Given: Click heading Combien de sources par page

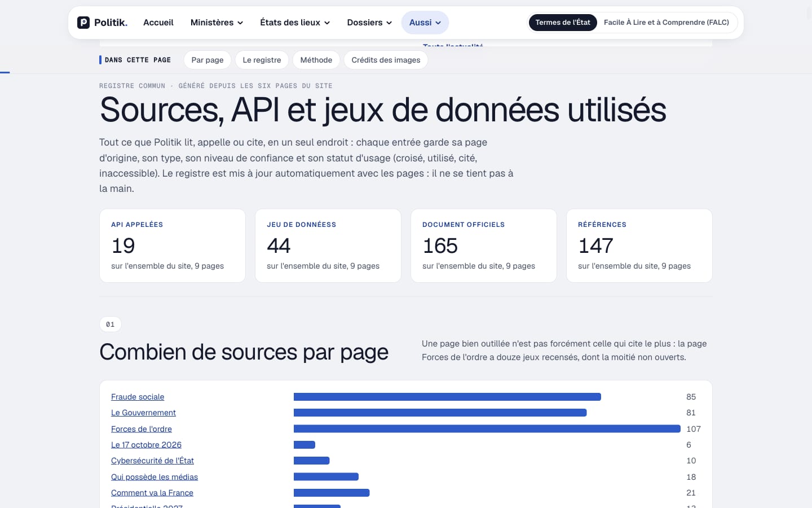Looking at the screenshot, I should [244, 352].
